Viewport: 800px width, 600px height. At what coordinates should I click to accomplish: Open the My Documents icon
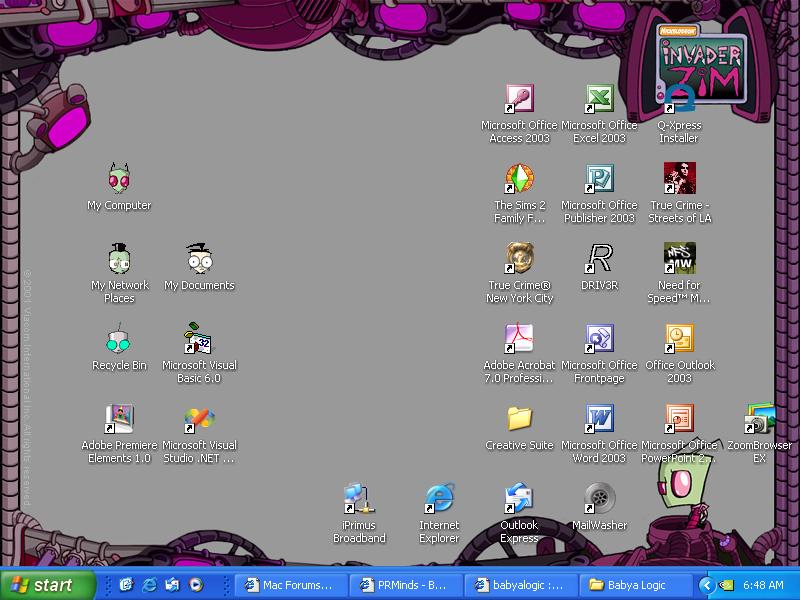[199, 259]
